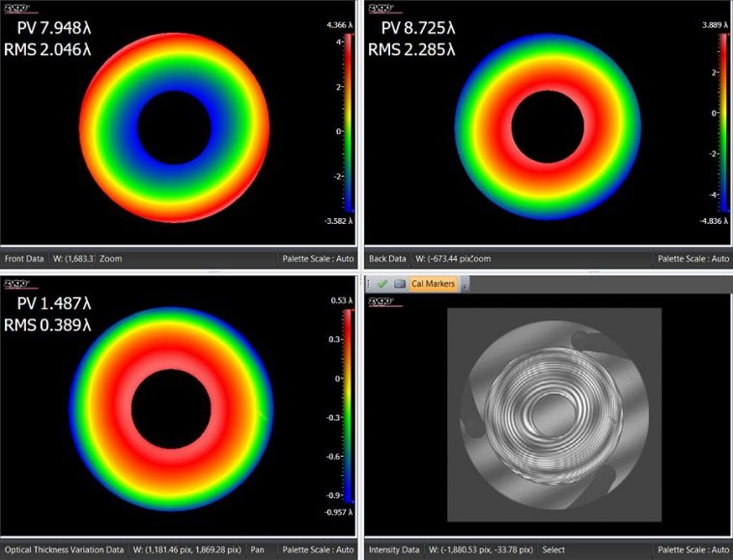Click the Zygo logo in Back Data plot
Image resolution: width=733 pixels, height=560 pixels.
pyautogui.click(x=381, y=6)
